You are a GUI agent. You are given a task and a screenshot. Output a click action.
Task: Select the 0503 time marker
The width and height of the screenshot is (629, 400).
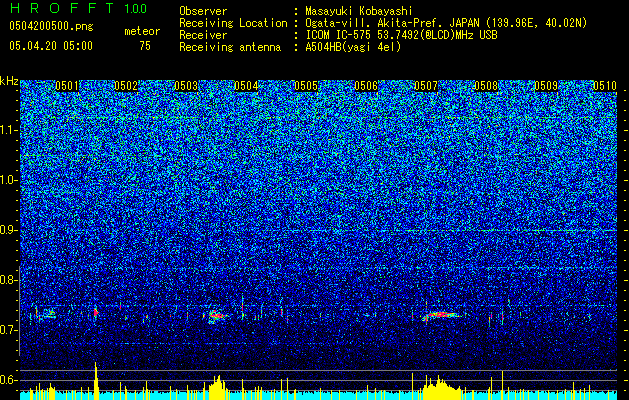coord(186,86)
